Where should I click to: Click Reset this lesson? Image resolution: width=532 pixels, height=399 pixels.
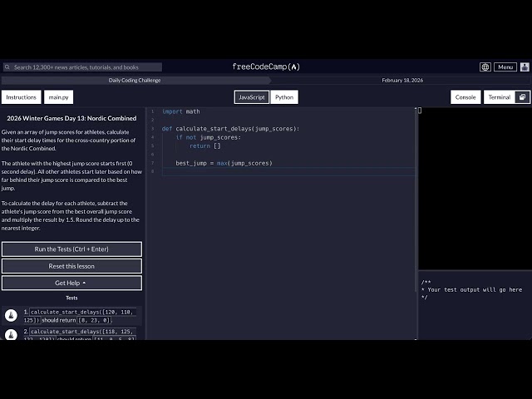click(x=71, y=266)
